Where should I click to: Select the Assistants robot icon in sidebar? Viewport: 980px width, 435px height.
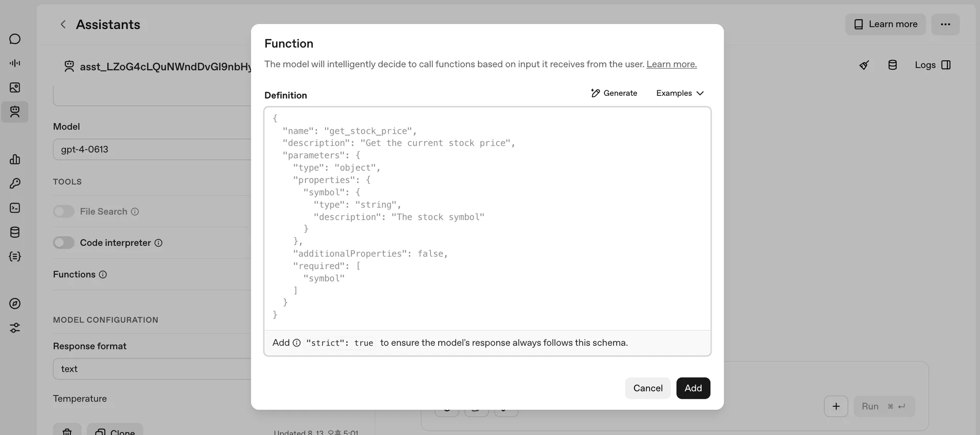[15, 112]
